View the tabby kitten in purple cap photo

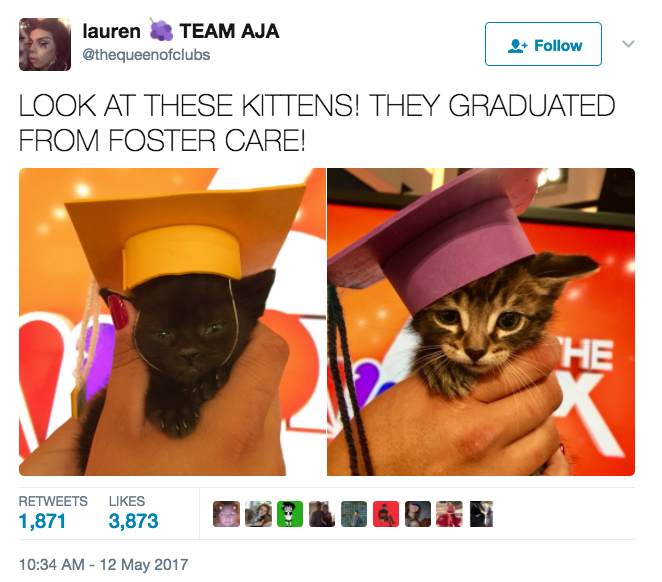[481, 322]
